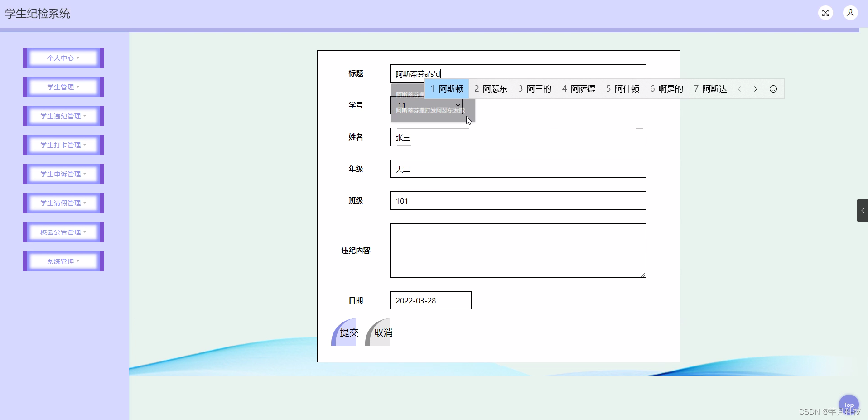Viewport: 868px width, 420px height.
Task: Open the 校园公告管理 menu
Action: [63, 232]
